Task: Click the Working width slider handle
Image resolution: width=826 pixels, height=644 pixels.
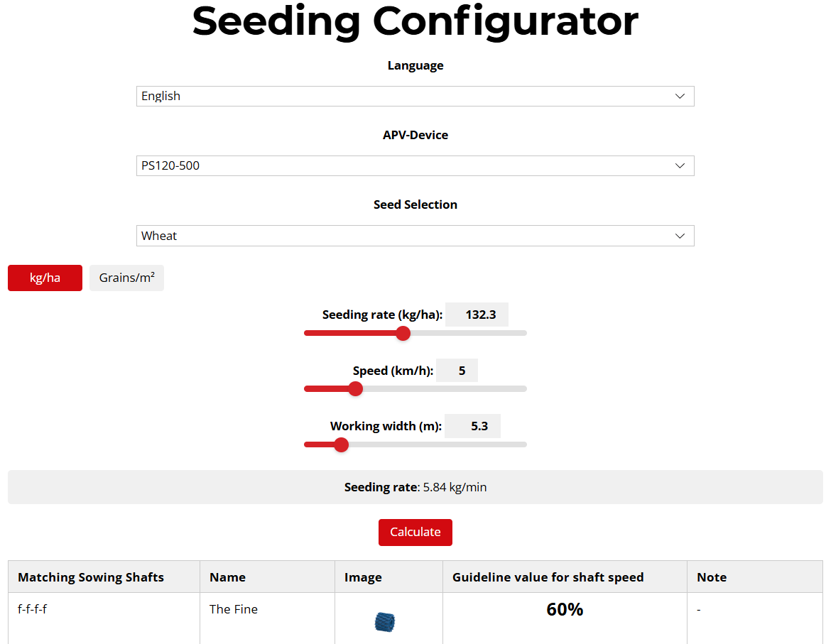Action: click(341, 444)
